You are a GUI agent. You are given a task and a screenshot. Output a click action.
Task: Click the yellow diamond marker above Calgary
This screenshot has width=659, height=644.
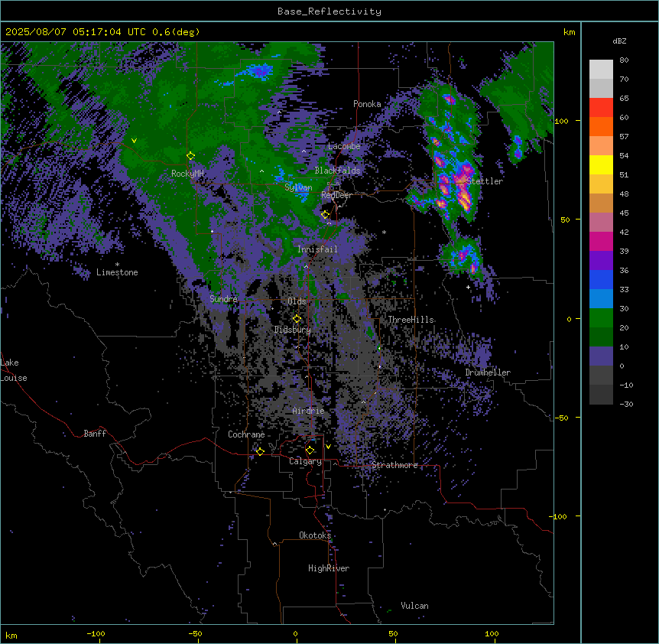point(310,450)
